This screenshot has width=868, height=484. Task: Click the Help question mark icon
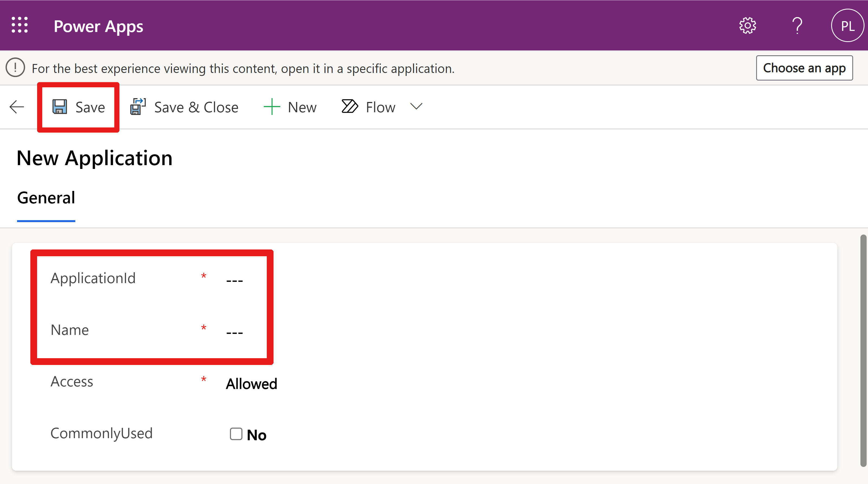(x=797, y=25)
